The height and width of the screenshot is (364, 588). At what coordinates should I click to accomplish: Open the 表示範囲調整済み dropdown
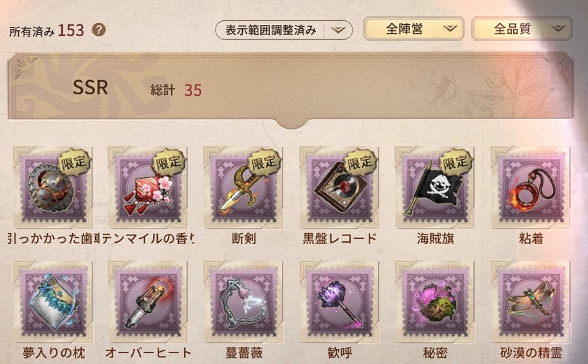[284, 30]
